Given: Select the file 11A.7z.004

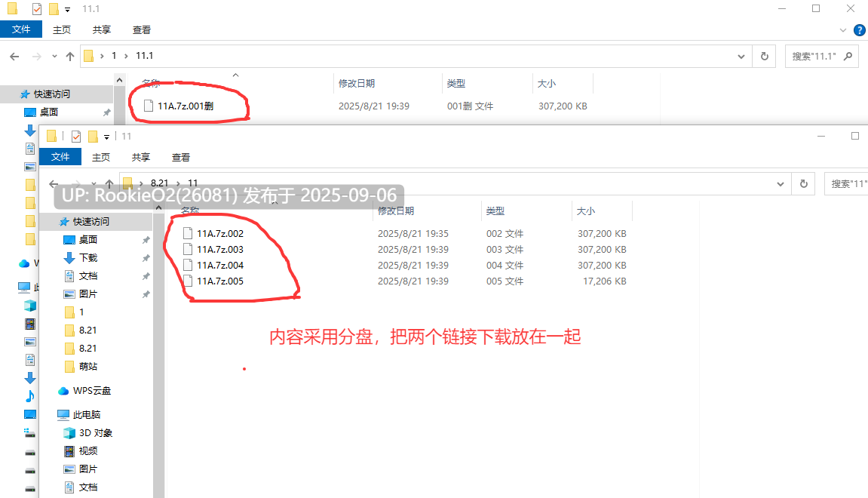Looking at the screenshot, I should pyautogui.click(x=220, y=266).
